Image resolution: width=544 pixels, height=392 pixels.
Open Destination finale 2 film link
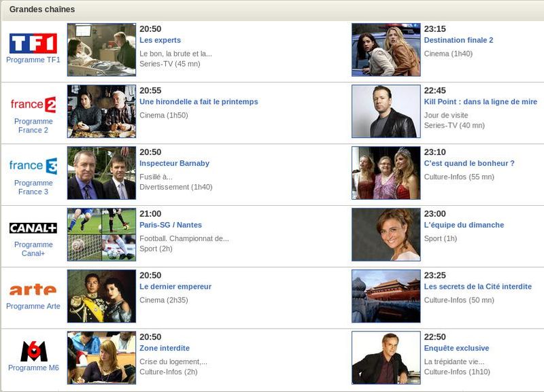coord(458,40)
